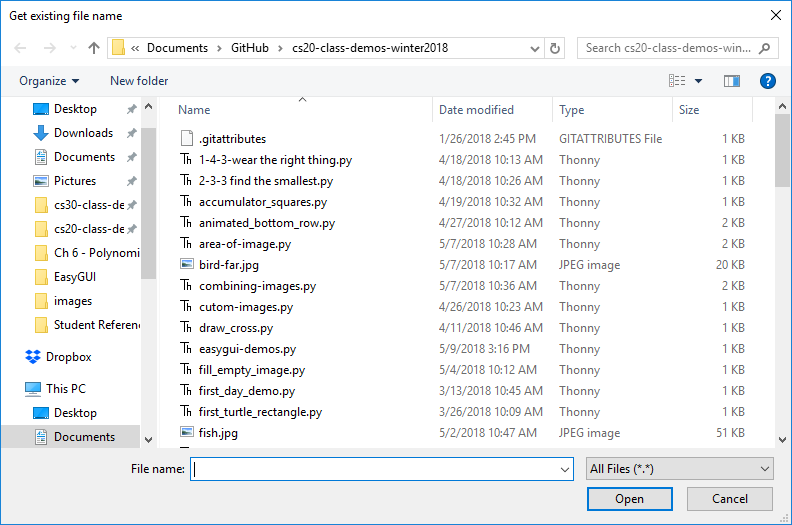The image size is (792, 525).
Task: Expand the All Files type dropdown
Action: point(679,469)
